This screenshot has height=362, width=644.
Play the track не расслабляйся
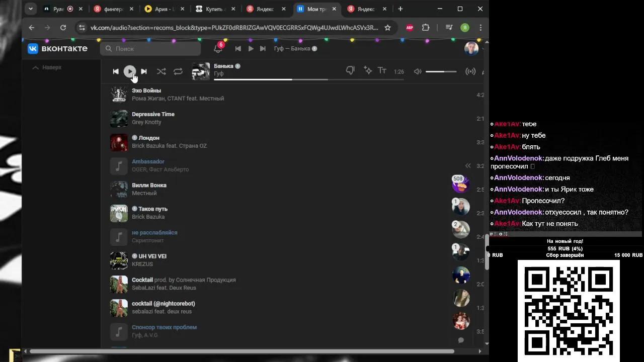(154, 232)
